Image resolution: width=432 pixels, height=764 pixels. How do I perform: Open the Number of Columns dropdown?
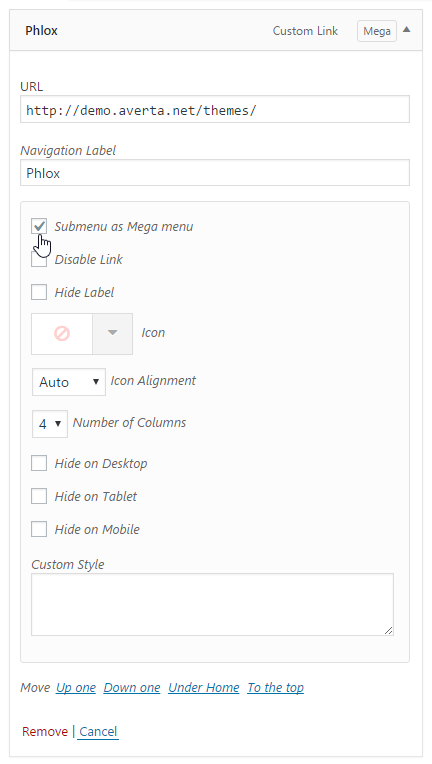pyautogui.click(x=50, y=424)
